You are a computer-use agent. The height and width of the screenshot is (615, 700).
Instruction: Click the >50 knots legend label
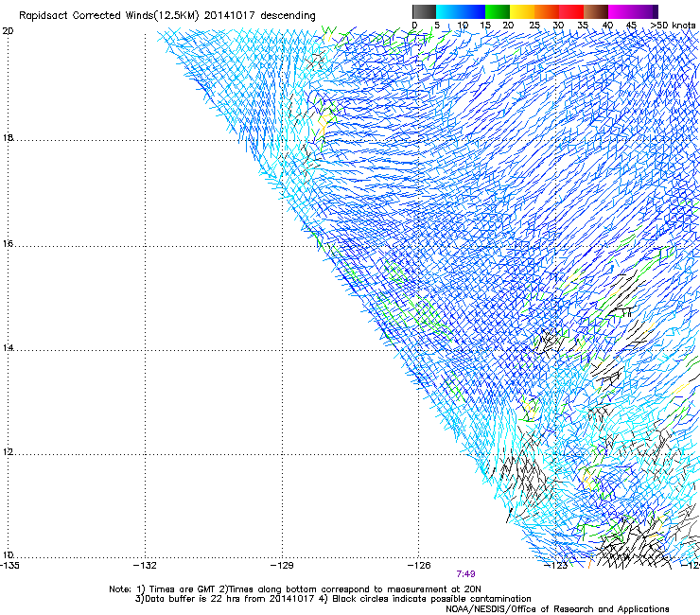tap(673, 25)
